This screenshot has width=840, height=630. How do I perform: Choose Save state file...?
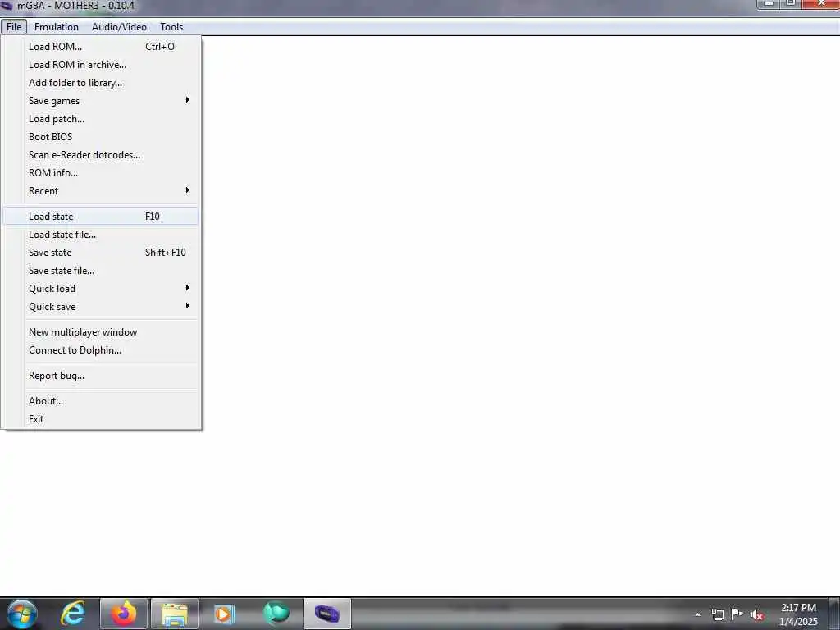(101, 271)
